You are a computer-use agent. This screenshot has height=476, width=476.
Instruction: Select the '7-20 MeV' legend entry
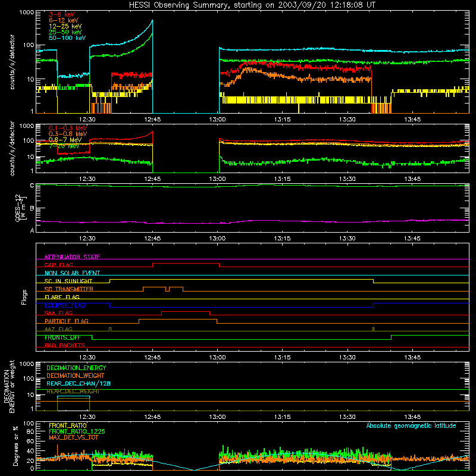tap(64, 146)
